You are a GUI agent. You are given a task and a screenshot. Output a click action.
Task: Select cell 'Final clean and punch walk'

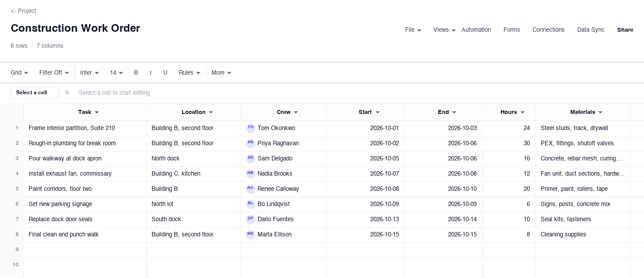point(85,235)
